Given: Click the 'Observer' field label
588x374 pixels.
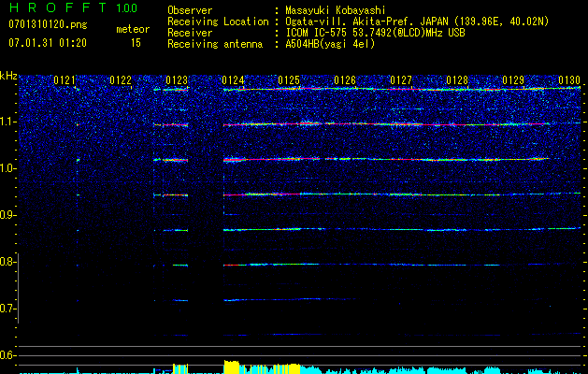Looking at the screenshot, I should tap(190, 10).
